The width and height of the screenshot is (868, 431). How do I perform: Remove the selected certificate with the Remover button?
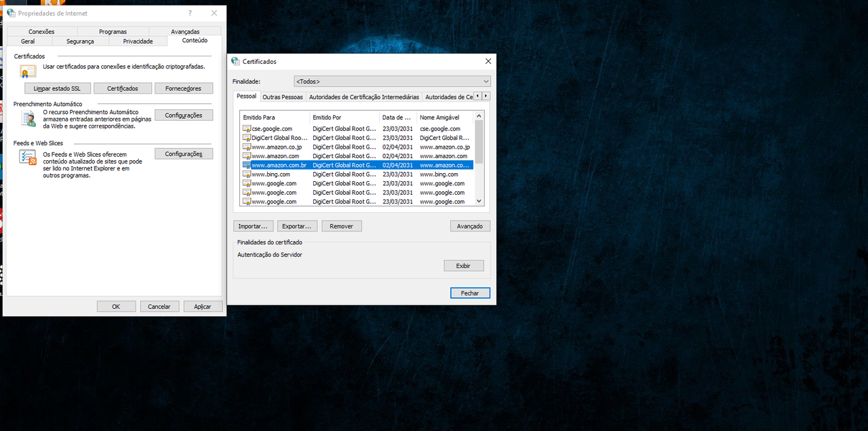[342, 226]
